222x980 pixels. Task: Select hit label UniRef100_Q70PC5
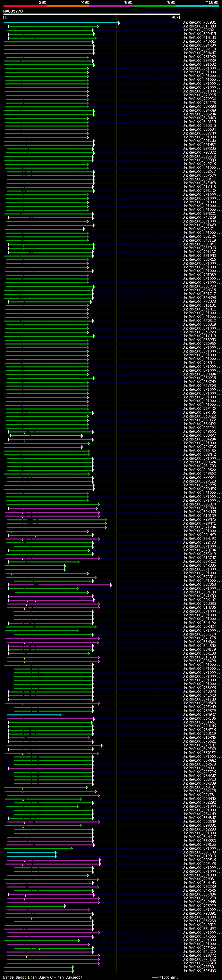point(199,95)
